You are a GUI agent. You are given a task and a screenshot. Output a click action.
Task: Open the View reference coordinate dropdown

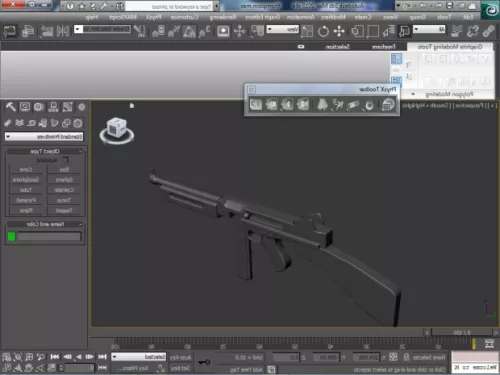point(283,29)
